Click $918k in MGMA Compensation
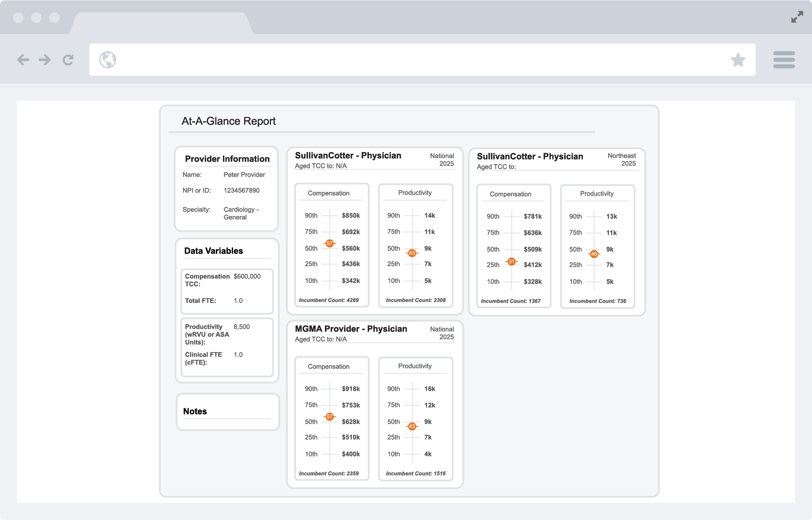The image size is (812, 520). pos(351,389)
